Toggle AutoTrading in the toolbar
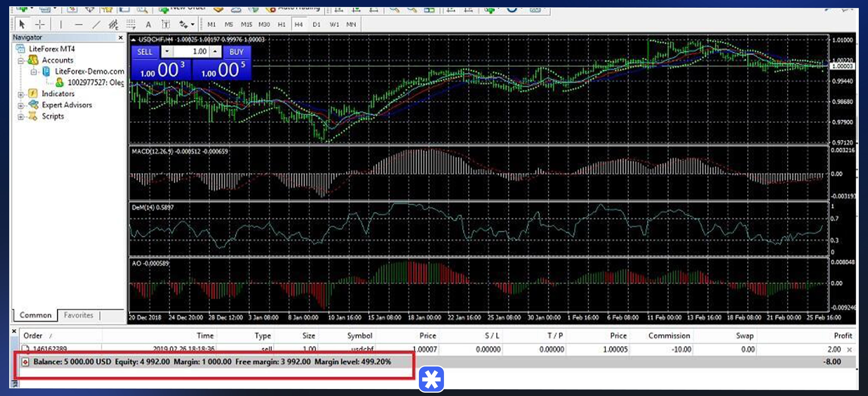Viewport: 868px width, 396px height. click(294, 10)
